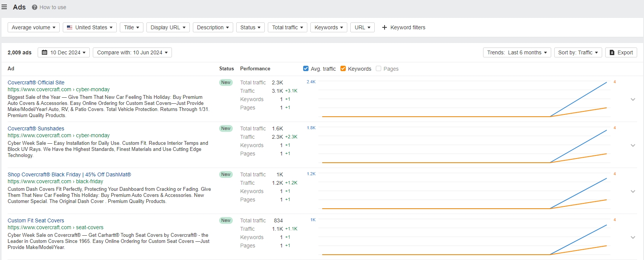Click the +1.2K traffic change

(x=291, y=183)
